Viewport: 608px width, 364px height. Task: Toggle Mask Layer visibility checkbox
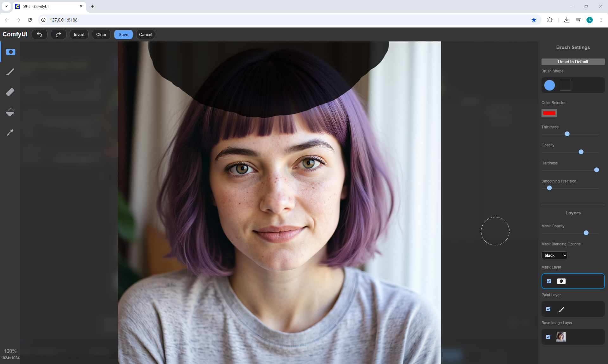pyautogui.click(x=549, y=281)
